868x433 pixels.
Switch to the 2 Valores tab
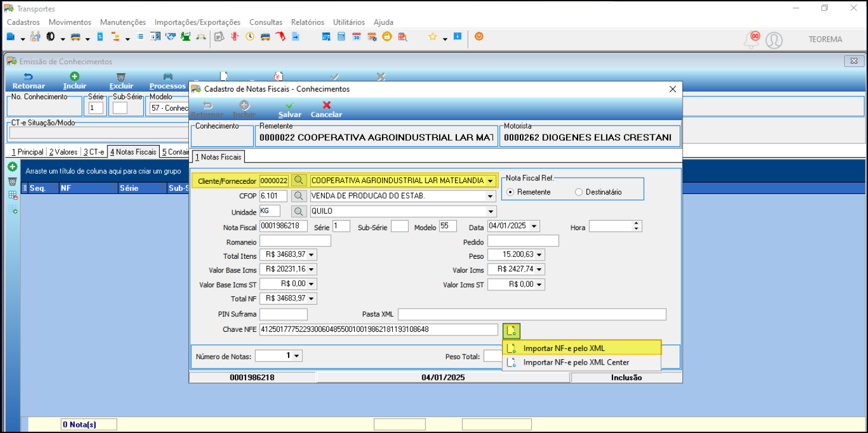(63, 152)
